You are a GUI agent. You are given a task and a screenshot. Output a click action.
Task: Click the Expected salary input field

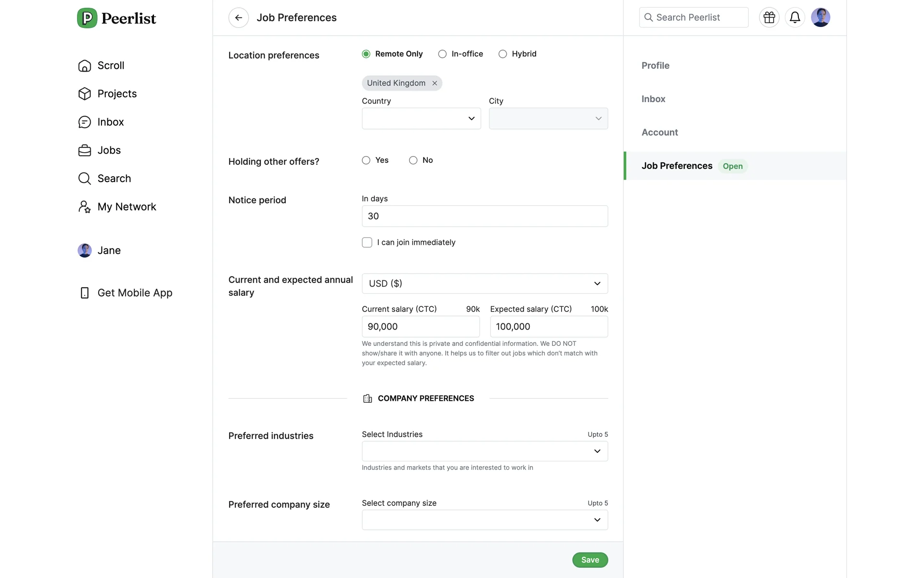pos(549,327)
